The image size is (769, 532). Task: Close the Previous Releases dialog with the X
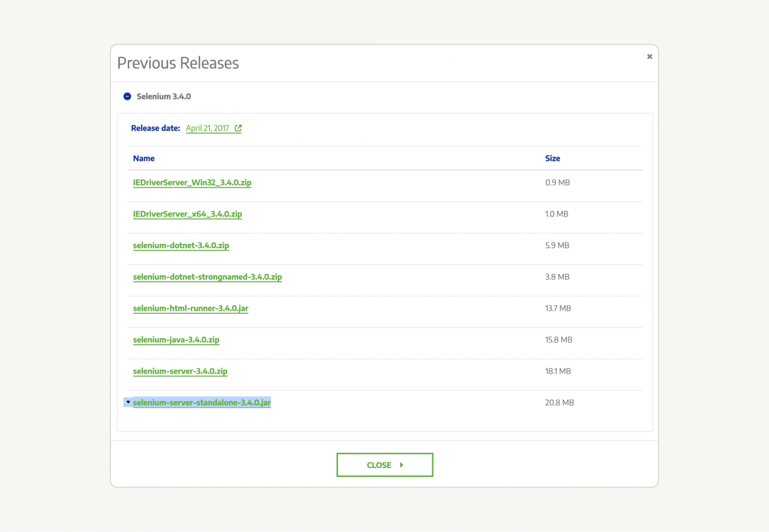pyautogui.click(x=650, y=57)
